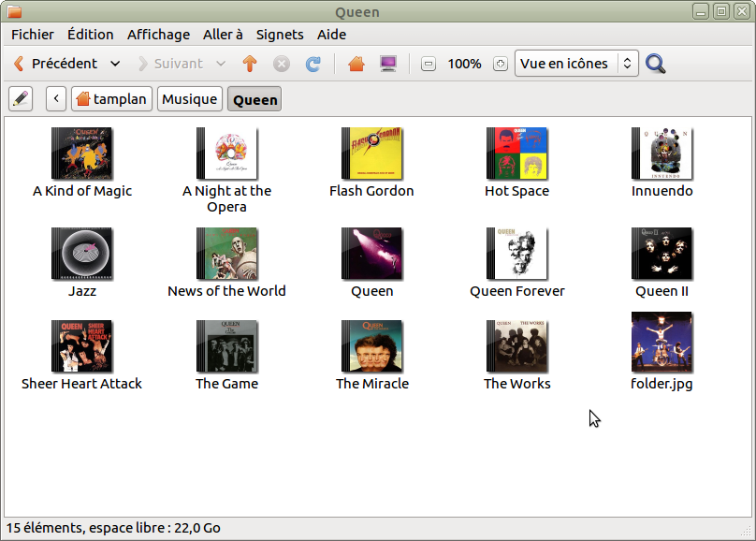This screenshot has height=541, width=756.
Task: Click the Queen path bar button
Action: pos(254,99)
